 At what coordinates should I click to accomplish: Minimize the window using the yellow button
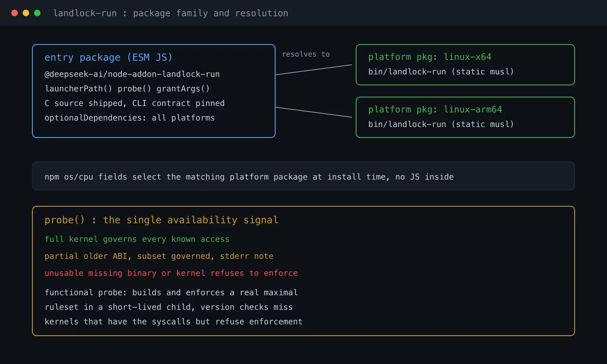pos(26,13)
